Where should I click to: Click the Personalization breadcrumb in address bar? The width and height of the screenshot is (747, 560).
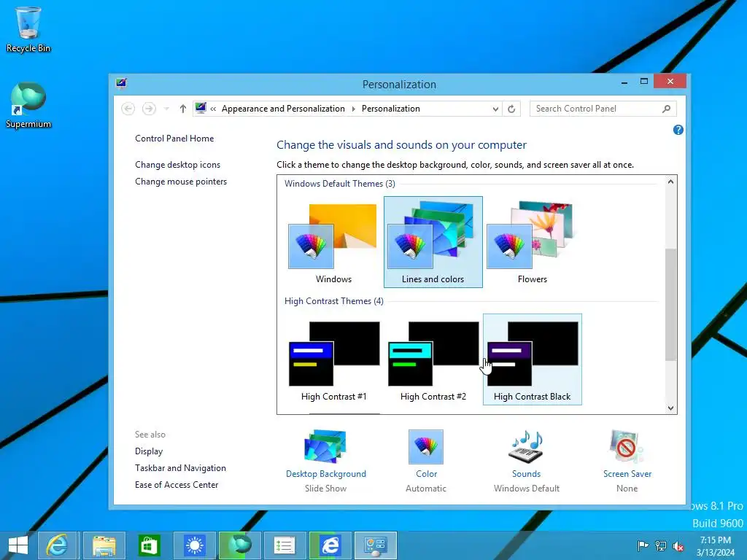[x=391, y=109]
